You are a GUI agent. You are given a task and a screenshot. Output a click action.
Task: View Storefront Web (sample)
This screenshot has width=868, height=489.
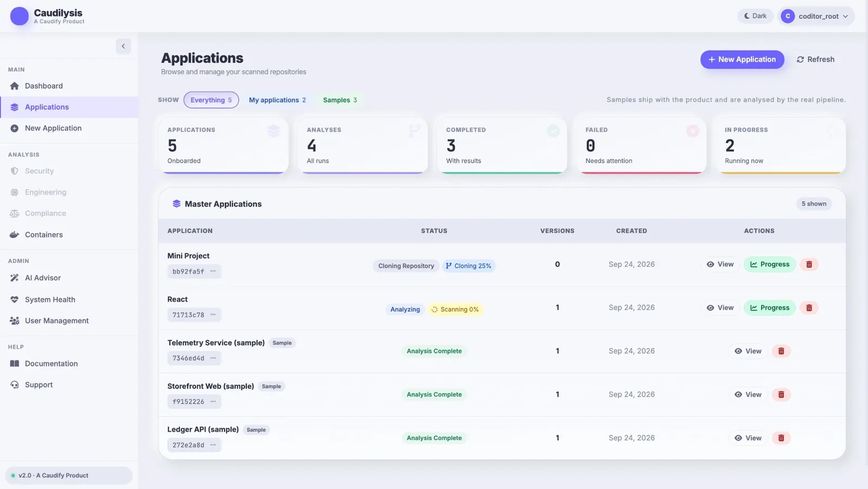pos(748,395)
